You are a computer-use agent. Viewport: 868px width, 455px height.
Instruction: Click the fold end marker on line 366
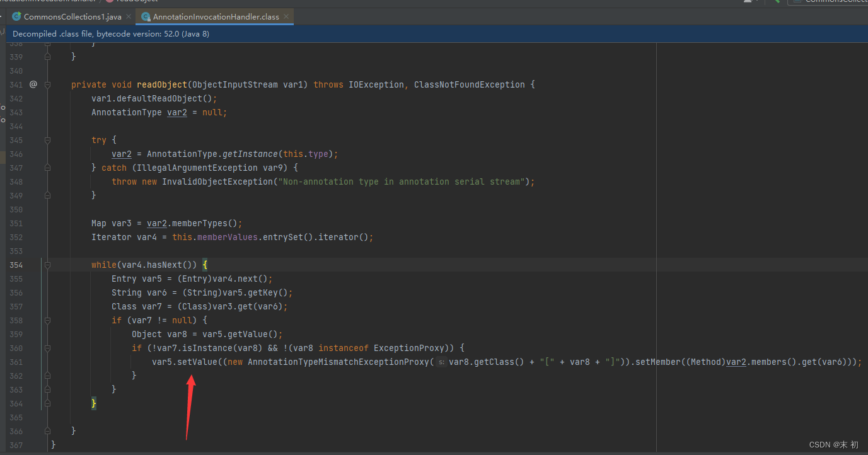point(47,431)
